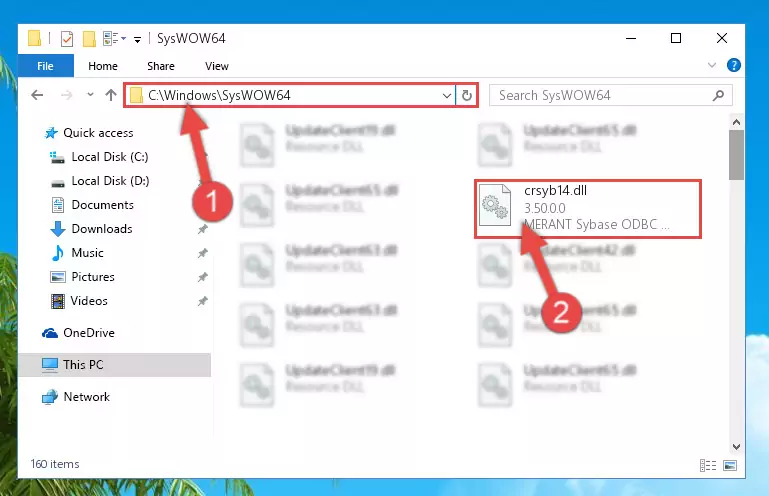Switch to the Home ribbon tab
This screenshot has width=769, height=496.
pos(103,66)
